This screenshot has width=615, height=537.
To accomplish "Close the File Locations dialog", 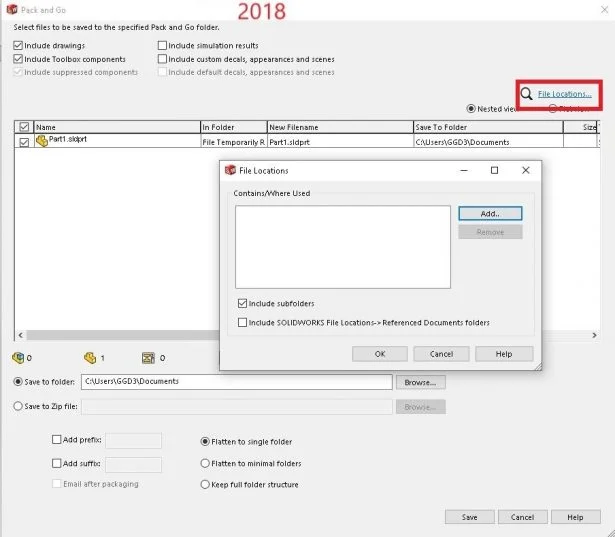I will [526, 170].
